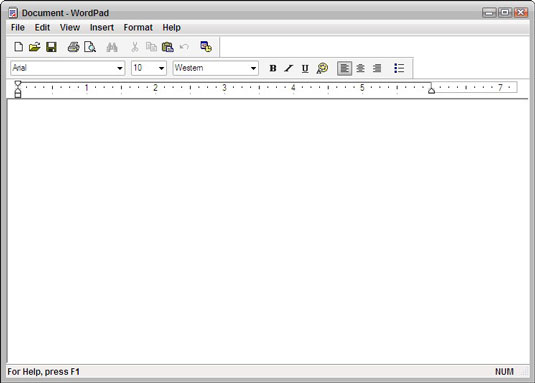This screenshot has width=535, height=383.
Task: Open the View menu
Action: tap(70, 28)
